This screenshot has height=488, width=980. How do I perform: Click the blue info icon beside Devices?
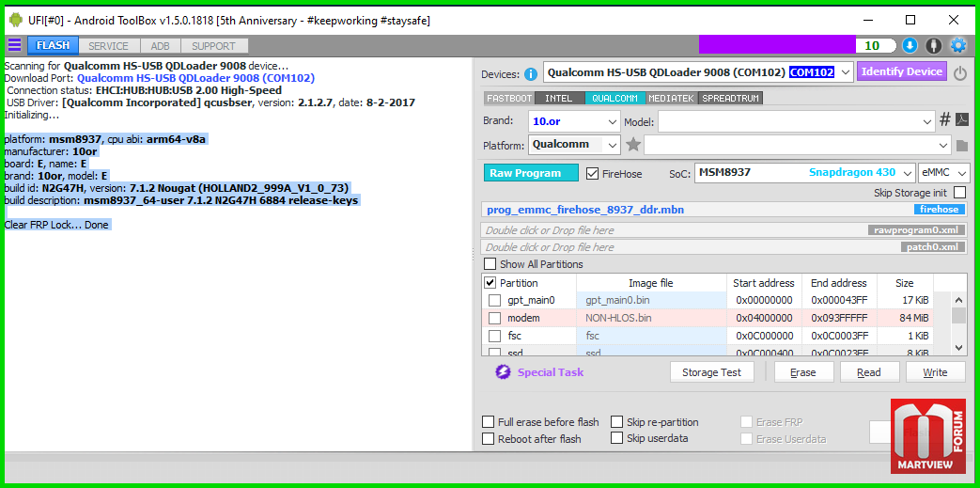coord(531,74)
